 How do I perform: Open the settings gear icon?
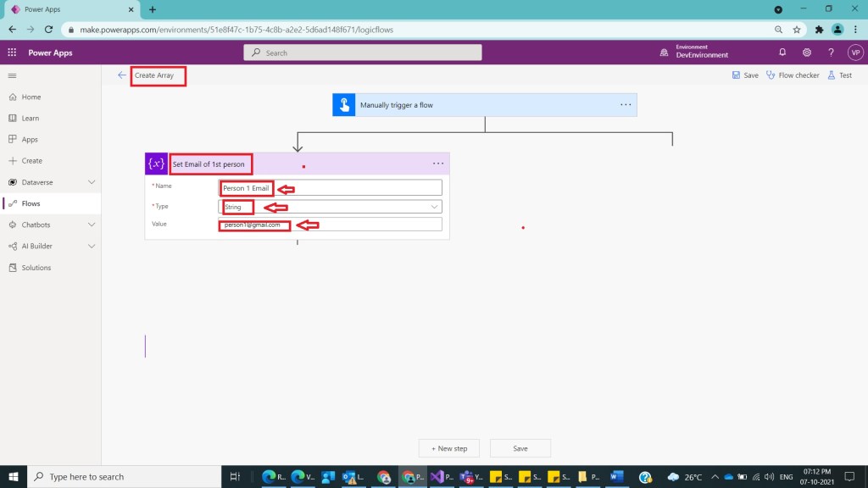[x=806, y=53]
